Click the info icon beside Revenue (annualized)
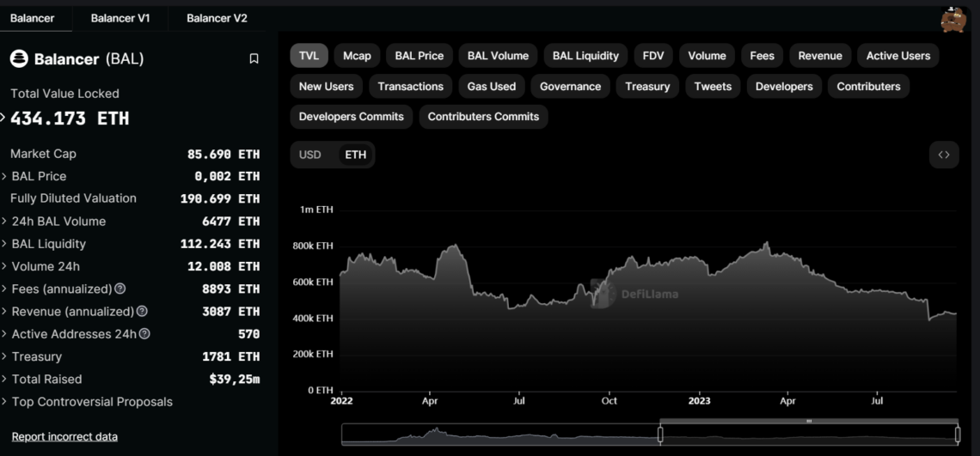Viewport: 980px width, 456px height. [142, 312]
